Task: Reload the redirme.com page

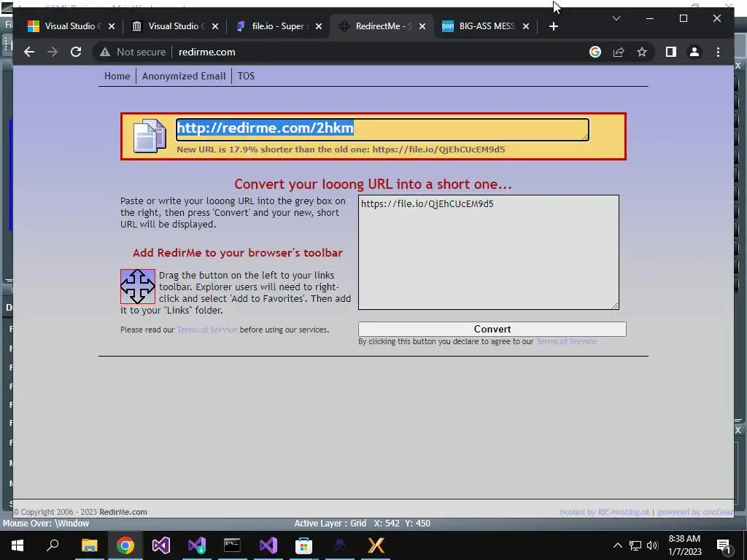Action: pyautogui.click(x=76, y=52)
